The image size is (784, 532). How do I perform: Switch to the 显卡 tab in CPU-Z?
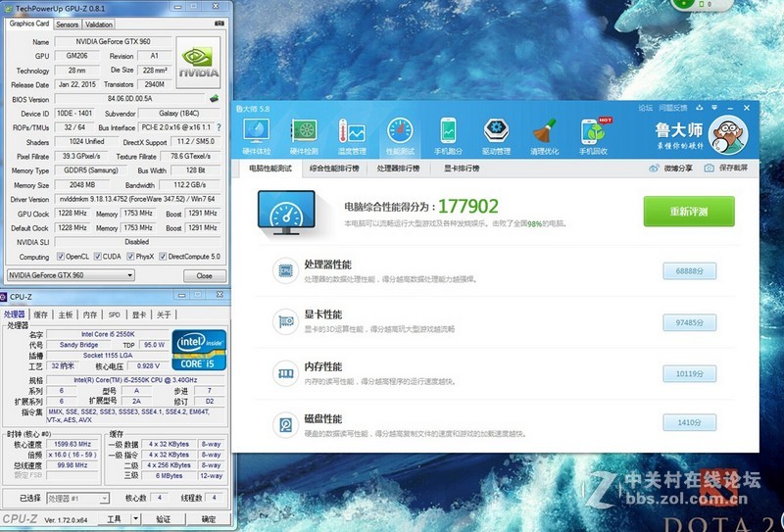point(139,314)
